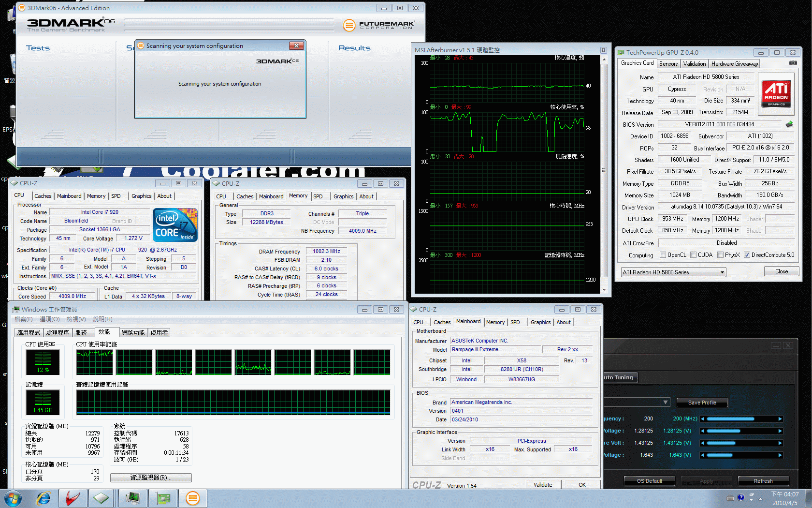Click the Save Profile button
Screen dimensions: 812x508
[702, 403]
